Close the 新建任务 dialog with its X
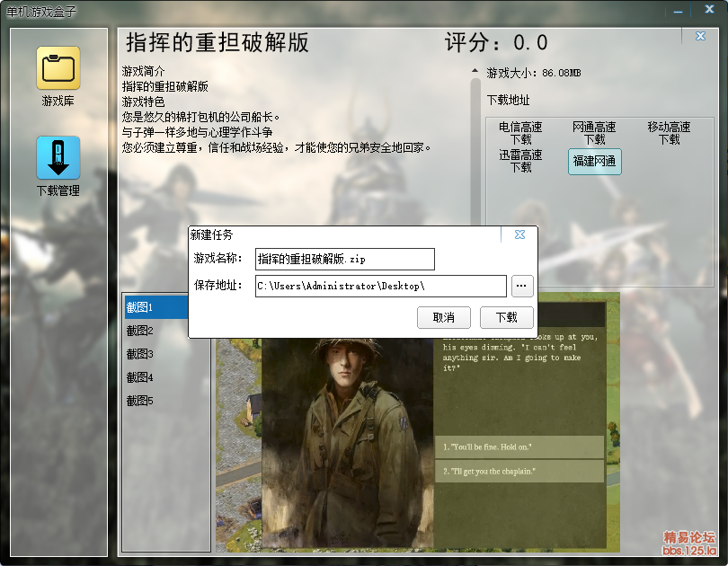Screen dimensions: 728x566 pyautogui.click(x=519, y=234)
